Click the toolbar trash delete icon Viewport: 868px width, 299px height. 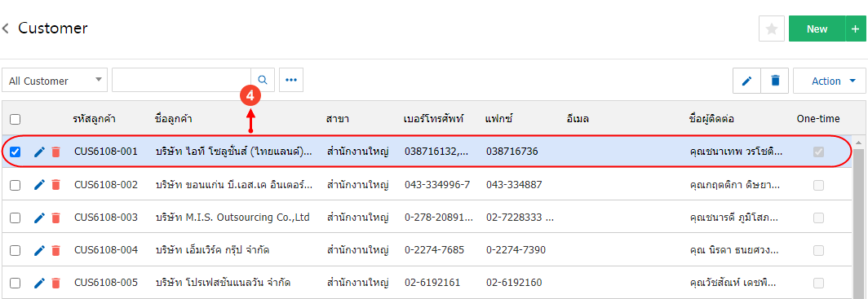775,81
